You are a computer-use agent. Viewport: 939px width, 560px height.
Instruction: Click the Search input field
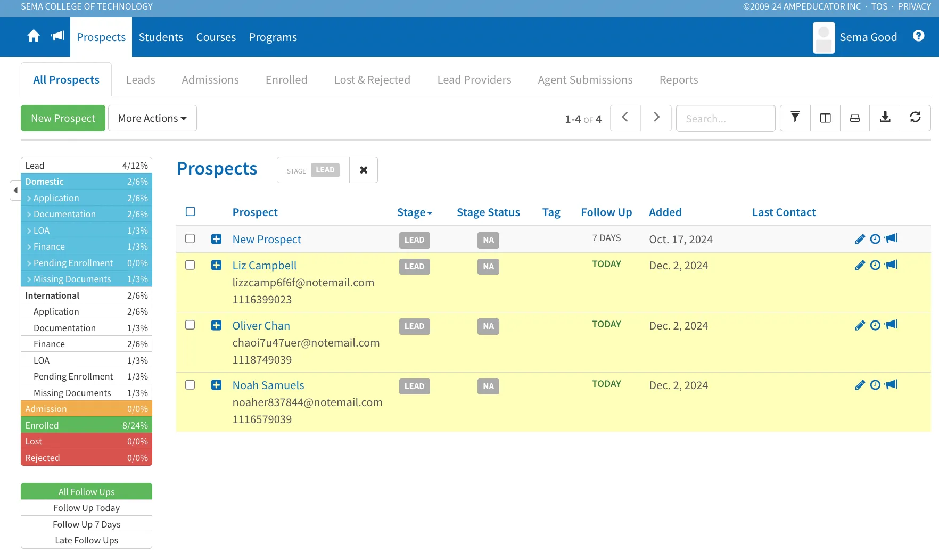(x=725, y=118)
